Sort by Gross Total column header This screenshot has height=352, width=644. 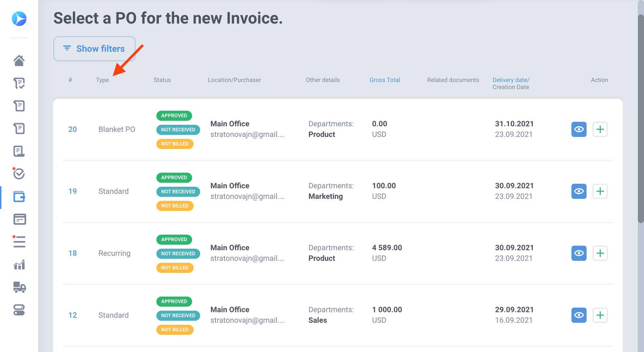[384, 80]
